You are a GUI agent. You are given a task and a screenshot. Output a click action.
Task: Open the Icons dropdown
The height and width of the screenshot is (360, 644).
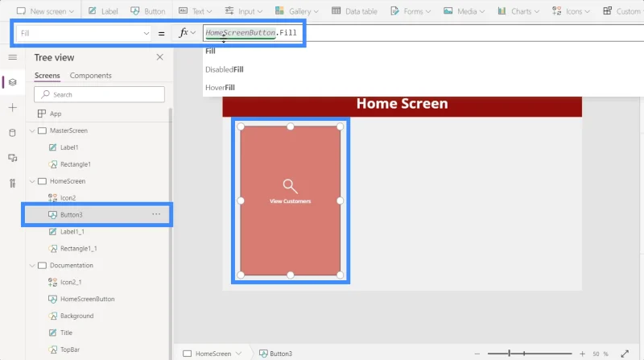(571, 11)
